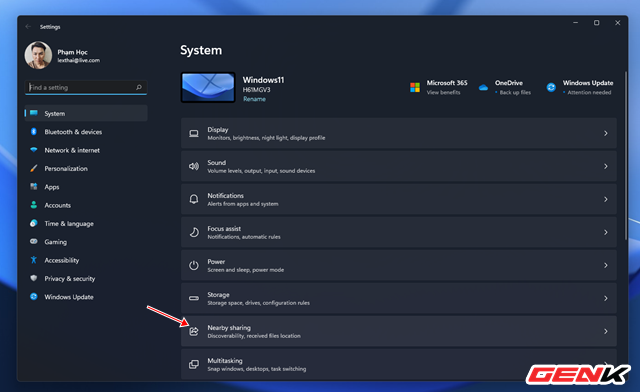Click the System monitor icon in sidebar
The width and height of the screenshot is (640, 392).
[x=34, y=113]
